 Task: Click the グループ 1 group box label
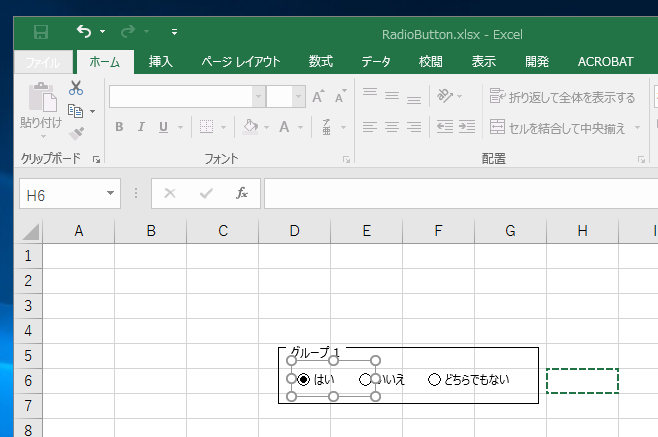[315, 352]
